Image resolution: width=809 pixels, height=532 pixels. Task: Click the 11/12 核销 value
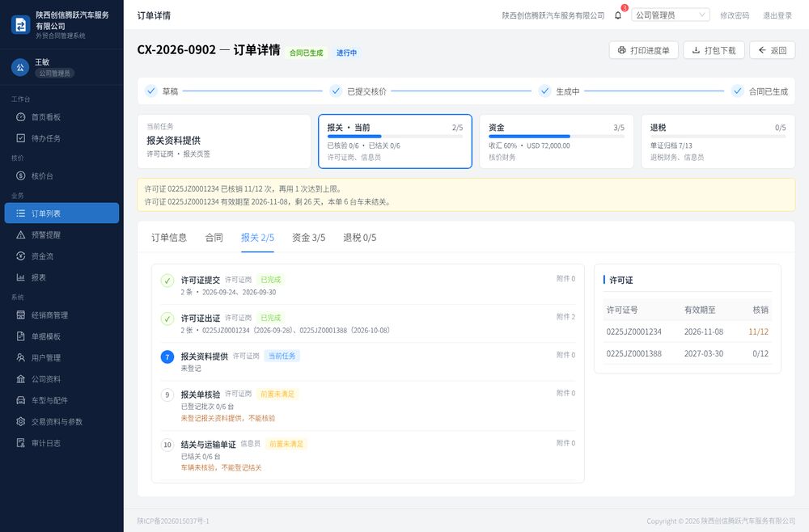tap(759, 332)
